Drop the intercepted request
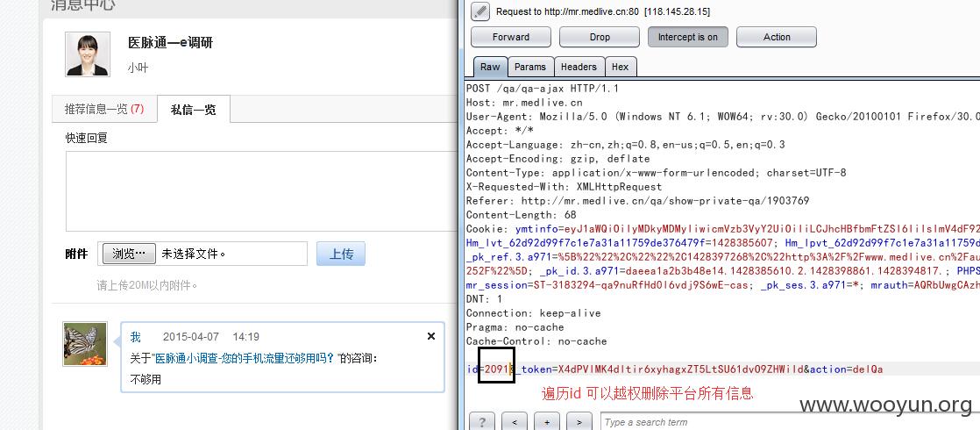The width and height of the screenshot is (980, 430). (600, 37)
